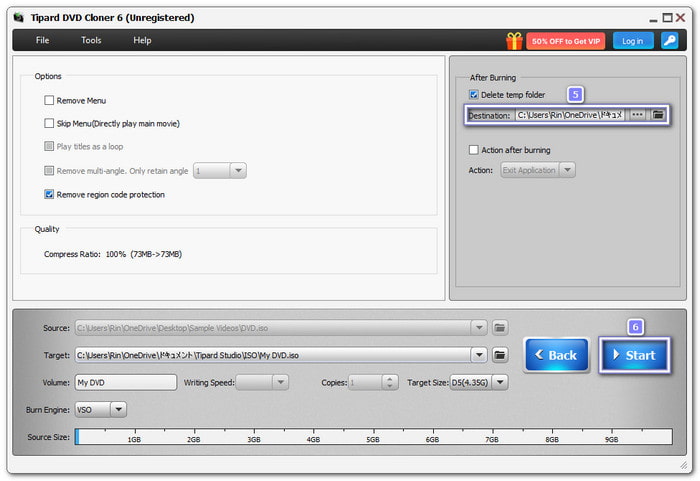700x481 pixels.
Task: Expand the Target path dropdown arrow
Action: pyautogui.click(x=479, y=355)
